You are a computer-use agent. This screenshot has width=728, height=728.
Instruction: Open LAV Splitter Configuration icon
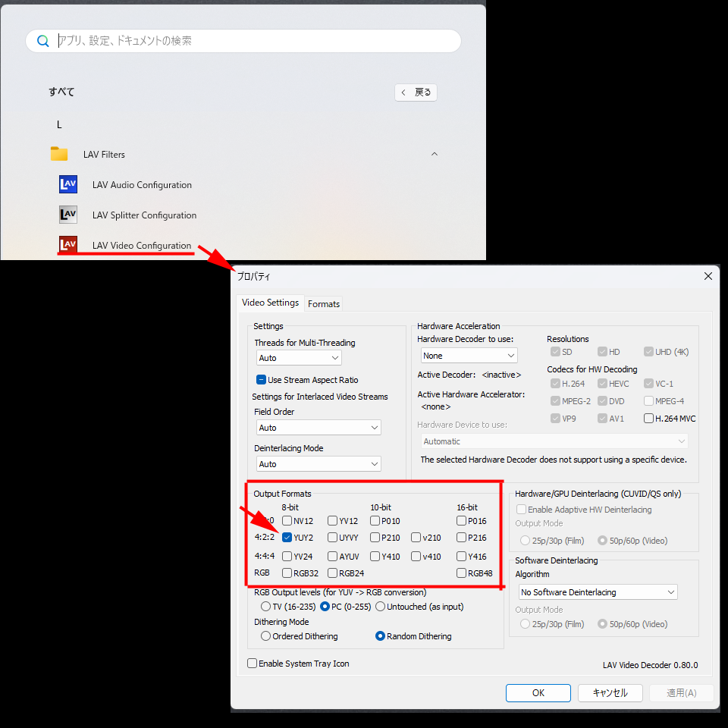[68, 215]
